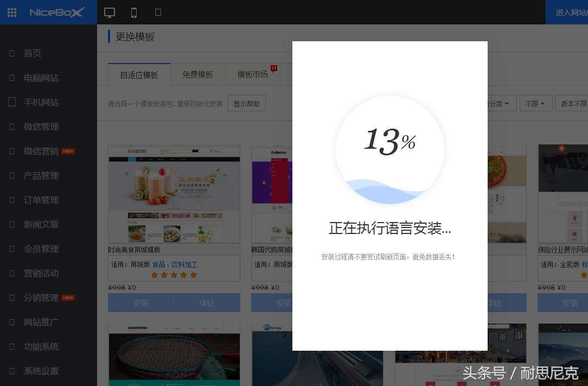Image resolution: width=588 pixels, height=386 pixels.
Task: Click the 显示帮助 button
Action: 246,103
